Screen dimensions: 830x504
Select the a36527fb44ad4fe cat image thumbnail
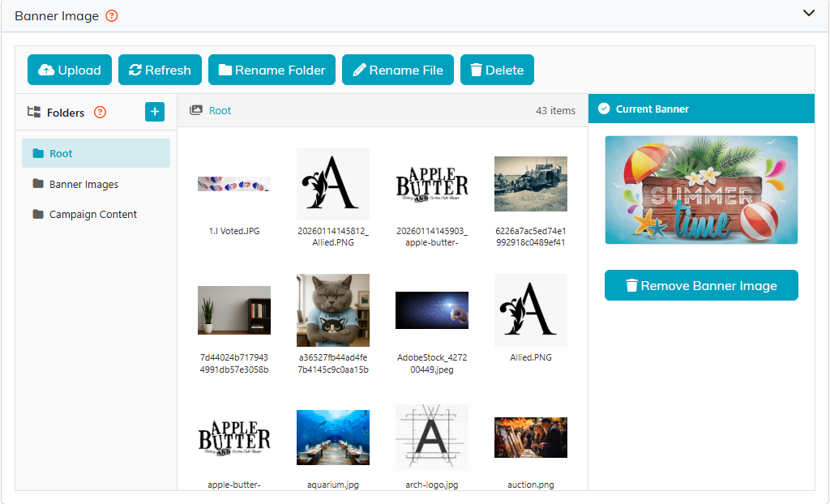(333, 310)
